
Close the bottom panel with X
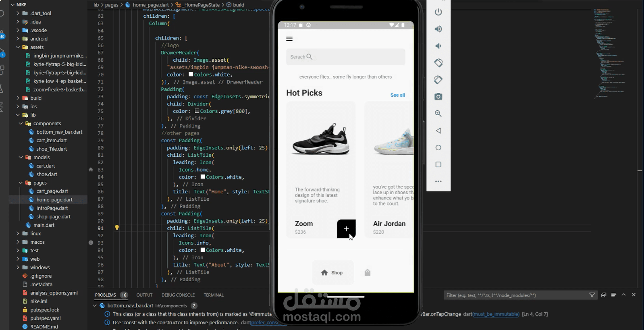coord(634,295)
